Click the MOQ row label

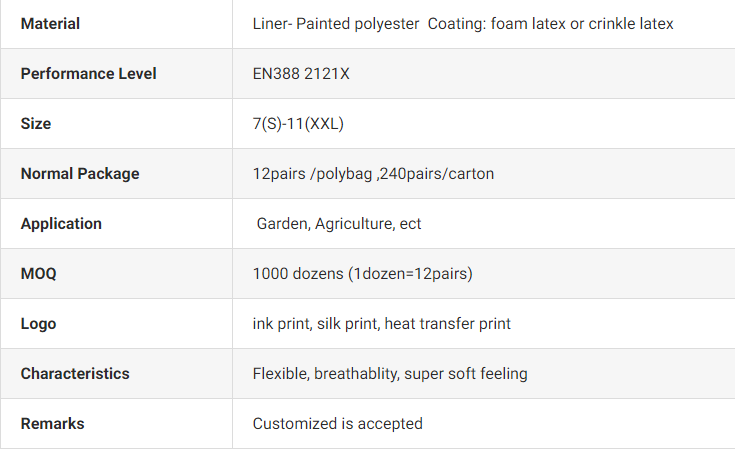[x=39, y=274]
